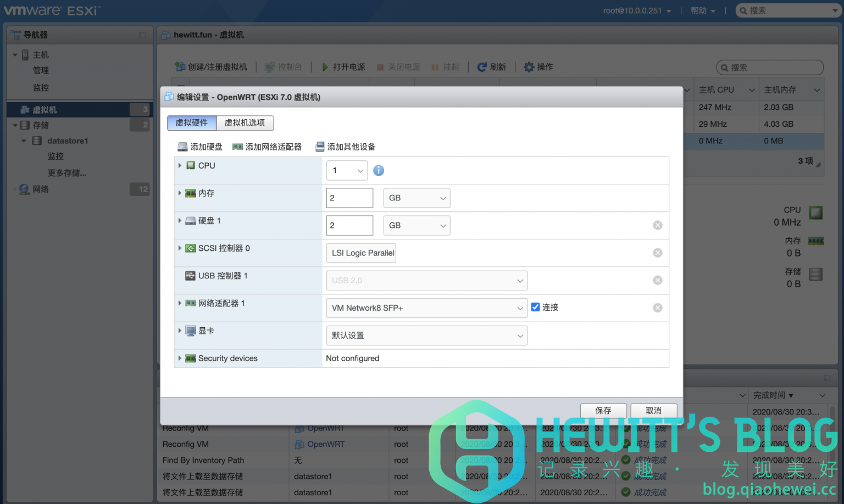Click the 保存 button
The width and height of the screenshot is (844, 504).
coord(603,411)
